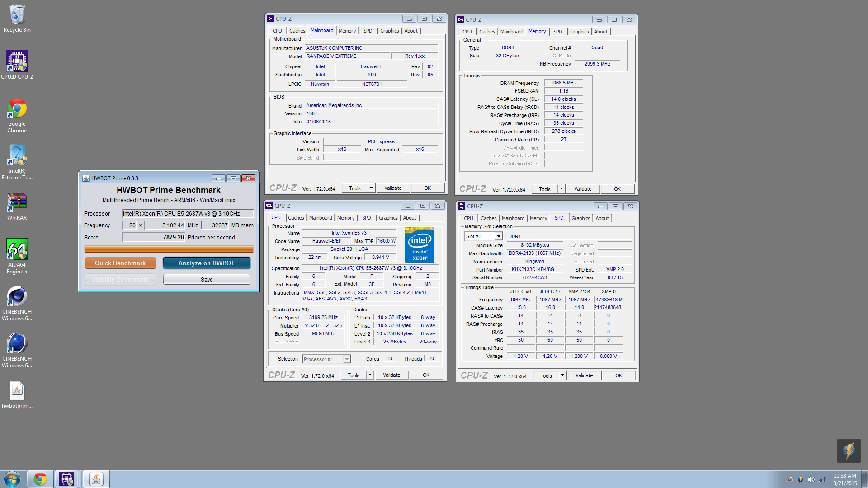Click the network signal tray icon
This screenshot has width=868, height=488.
[x=822, y=479]
